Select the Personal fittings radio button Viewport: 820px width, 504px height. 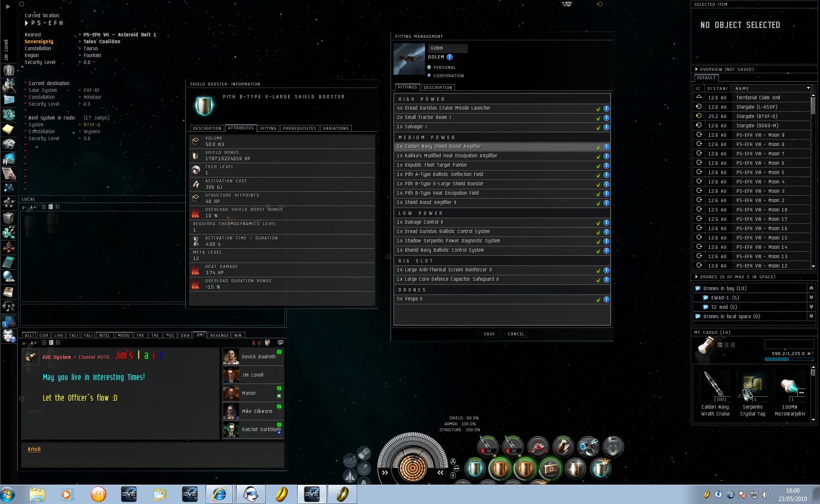[429, 67]
